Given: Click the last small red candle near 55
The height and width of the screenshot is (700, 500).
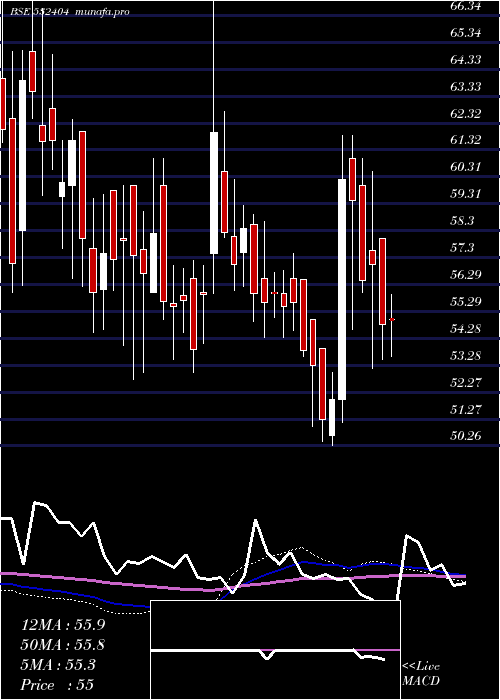Looking at the screenshot, I should click(x=392, y=320).
